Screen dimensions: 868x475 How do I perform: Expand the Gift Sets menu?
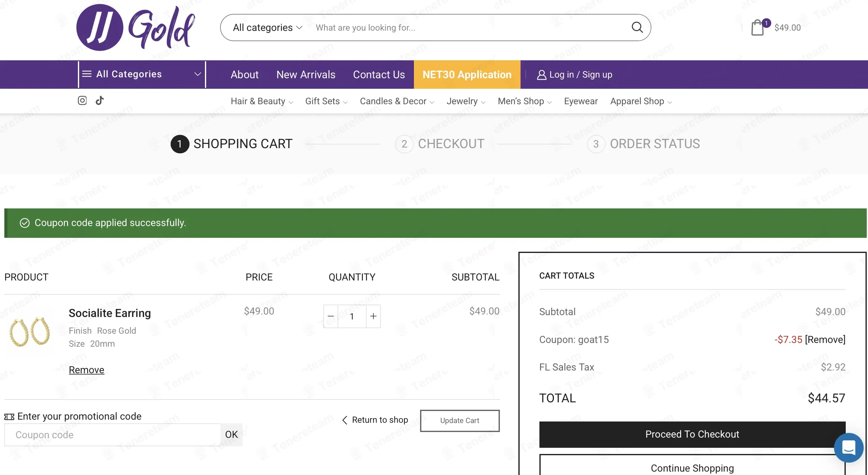[326, 101]
